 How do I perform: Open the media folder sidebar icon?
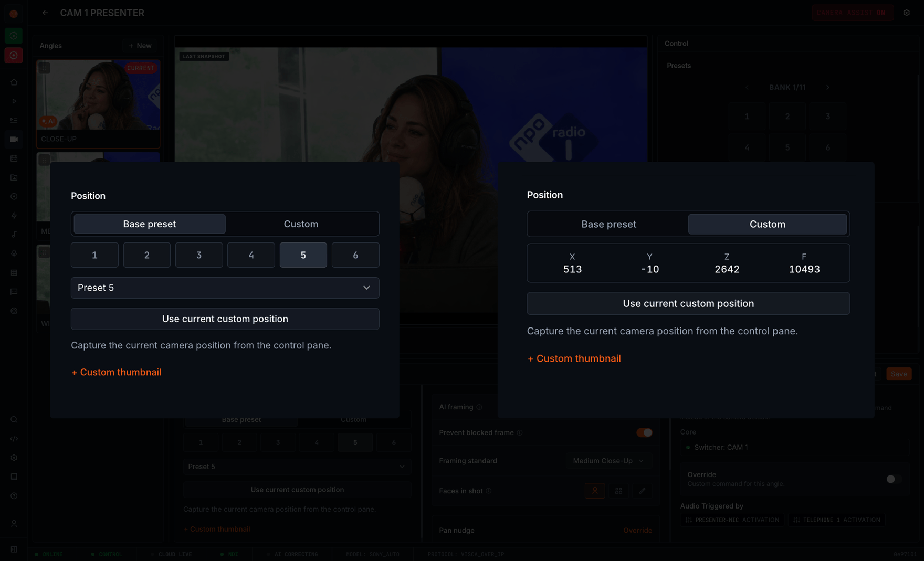pos(14,177)
